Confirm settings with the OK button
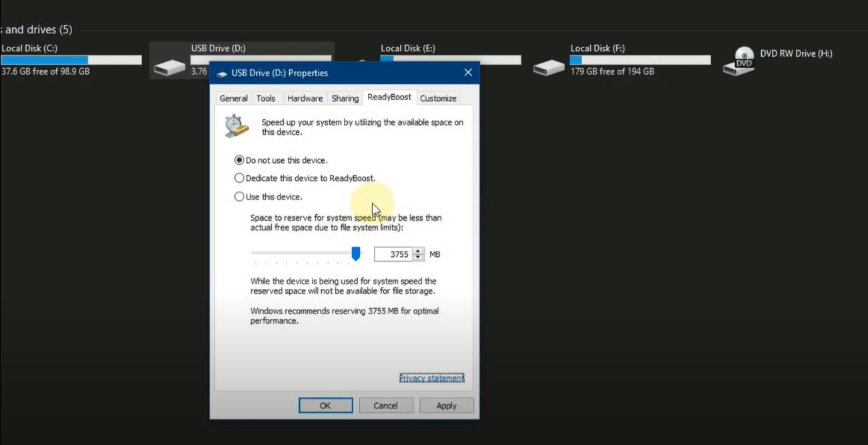 pyautogui.click(x=325, y=405)
